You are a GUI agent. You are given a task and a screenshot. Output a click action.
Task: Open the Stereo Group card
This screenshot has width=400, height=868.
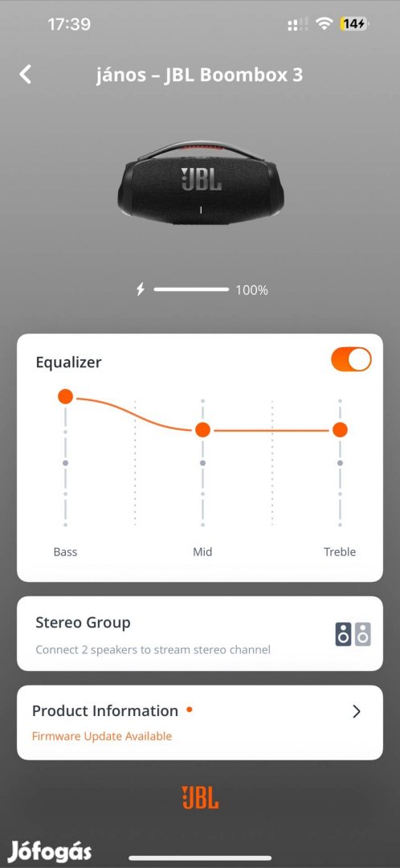pyautogui.click(x=200, y=633)
